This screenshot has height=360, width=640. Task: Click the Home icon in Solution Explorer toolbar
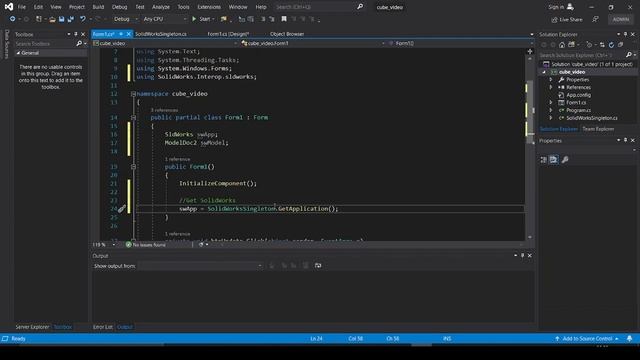coord(562,45)
